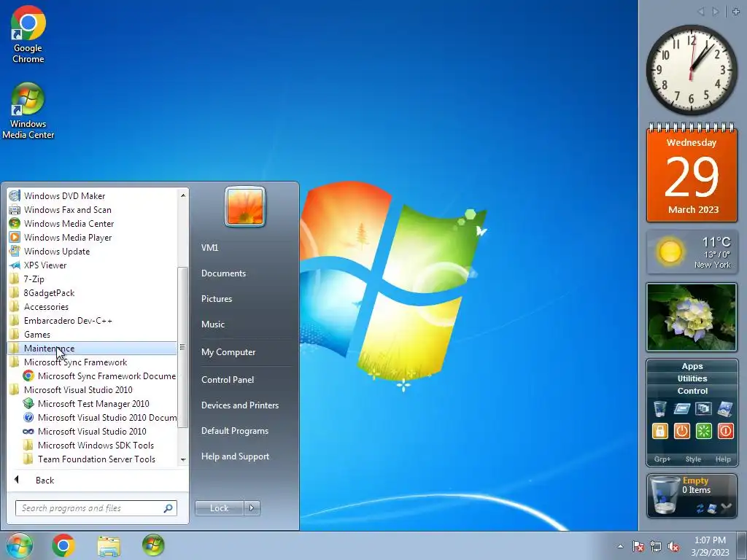Click the analog clock gadget
Screen dimensions: 747x560
click(x=692, y=69)
